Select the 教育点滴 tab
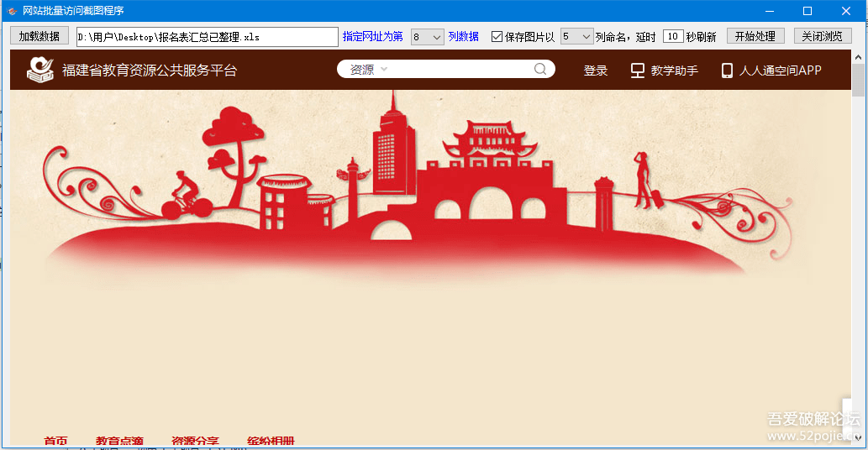 click(119, 441)
